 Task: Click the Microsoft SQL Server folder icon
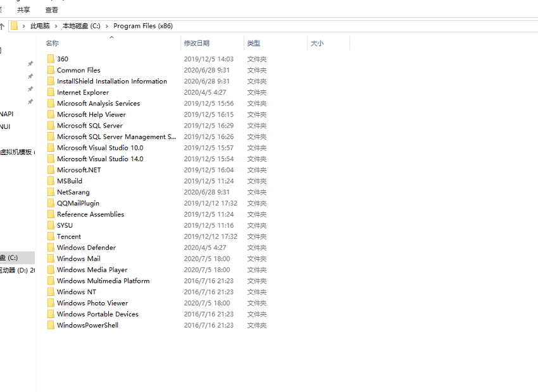click(x=51, y=125)
